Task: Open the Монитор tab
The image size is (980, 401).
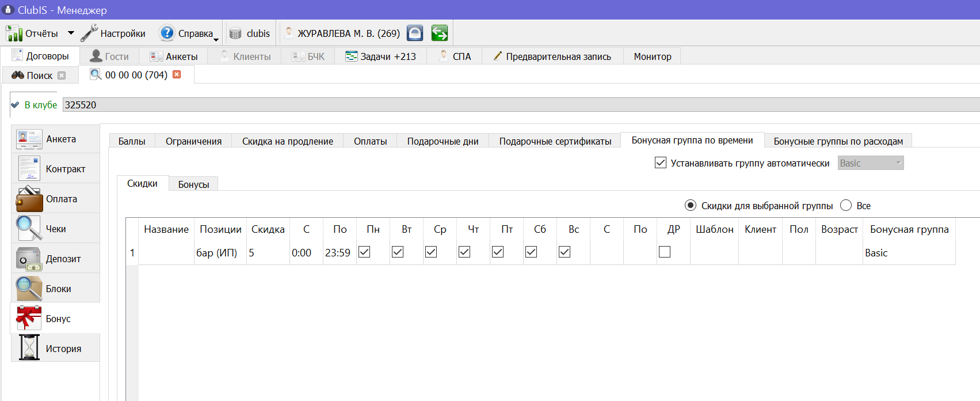Action: (x=653, y=56)
